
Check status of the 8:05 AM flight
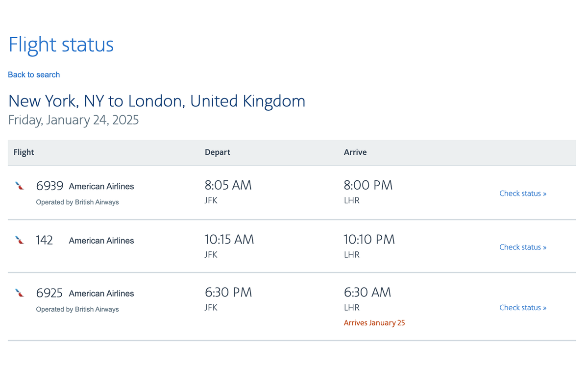click(523, 193)
